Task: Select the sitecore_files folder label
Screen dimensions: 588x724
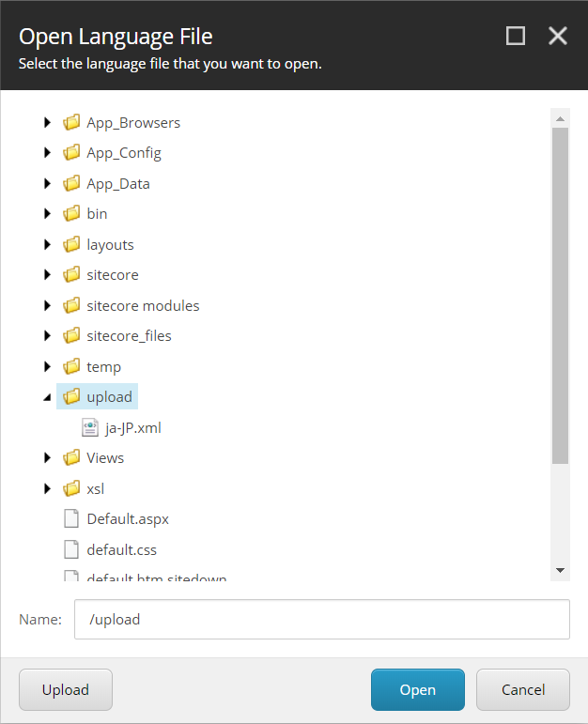Action: coord(129,336)
